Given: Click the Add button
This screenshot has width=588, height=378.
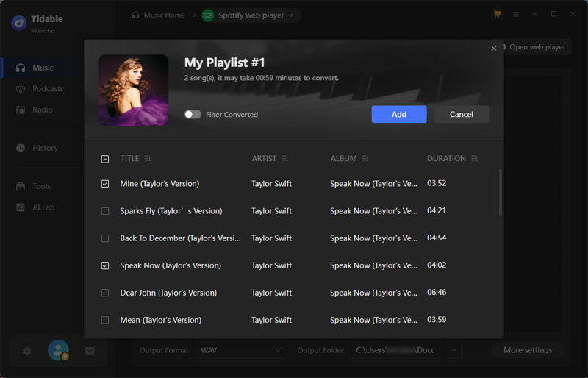Looking at the screenshot, I should (x=398, y=114).
